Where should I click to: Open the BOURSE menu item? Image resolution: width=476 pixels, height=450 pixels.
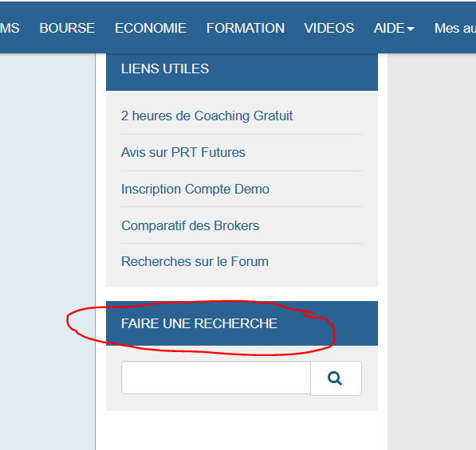(x=67, y=28)
